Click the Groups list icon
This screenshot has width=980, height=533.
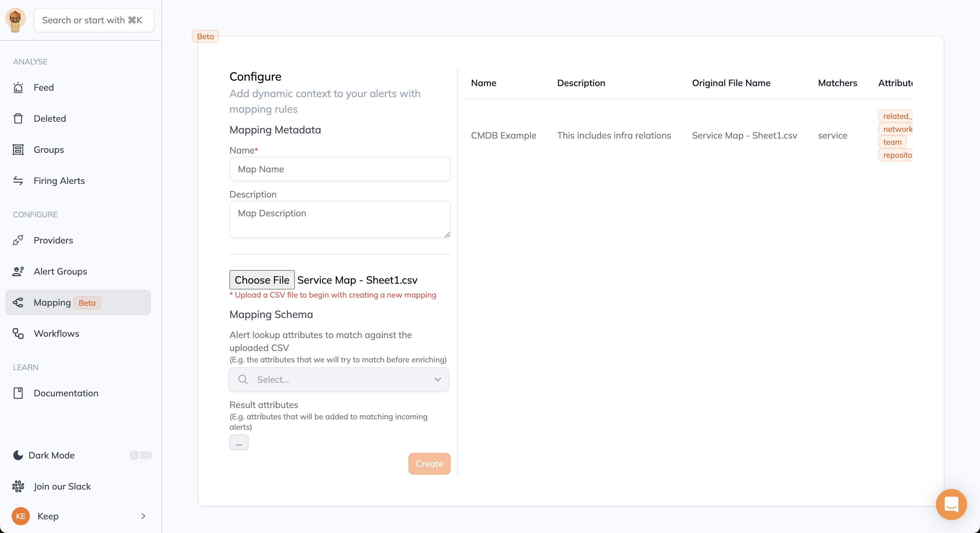pos(18,150)
